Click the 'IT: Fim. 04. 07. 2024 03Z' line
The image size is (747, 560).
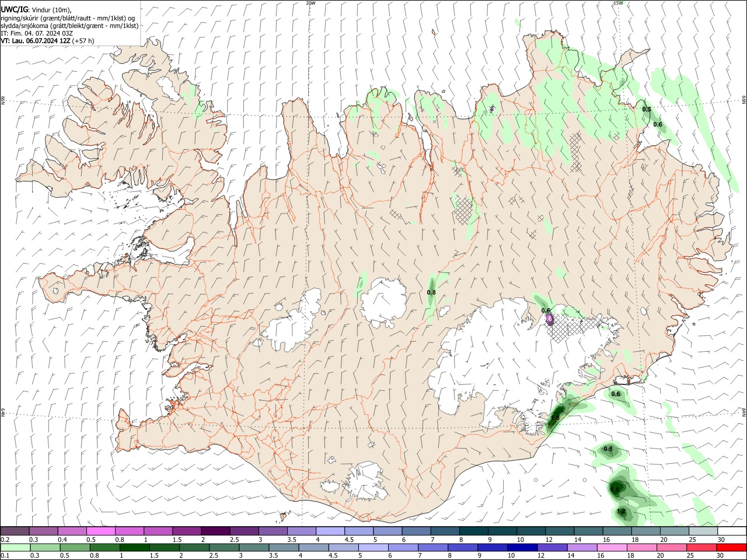37,33
